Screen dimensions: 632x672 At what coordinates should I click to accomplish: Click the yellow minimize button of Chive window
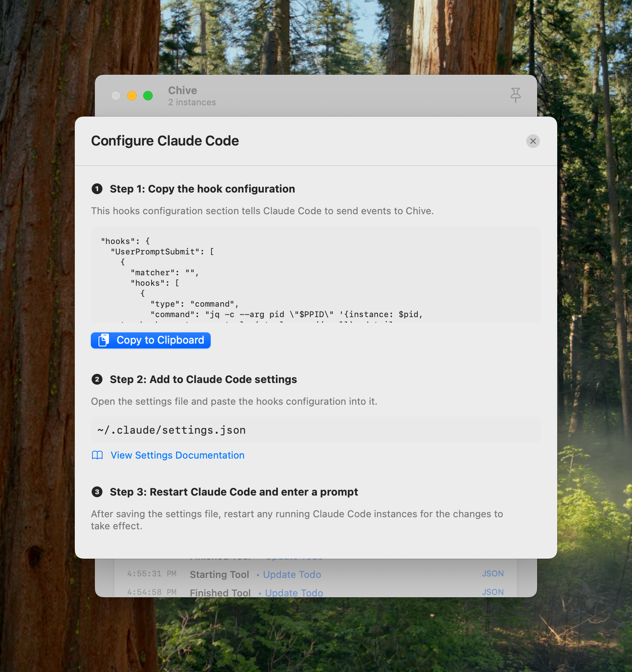pyautogui.click(x=132, y=96)
